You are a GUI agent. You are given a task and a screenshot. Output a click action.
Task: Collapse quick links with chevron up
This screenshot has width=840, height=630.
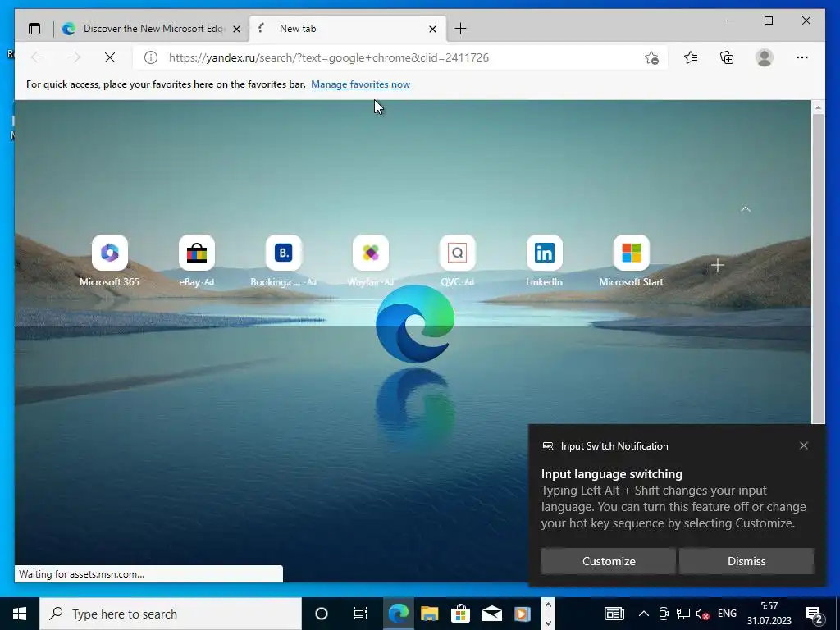point(746,209)
